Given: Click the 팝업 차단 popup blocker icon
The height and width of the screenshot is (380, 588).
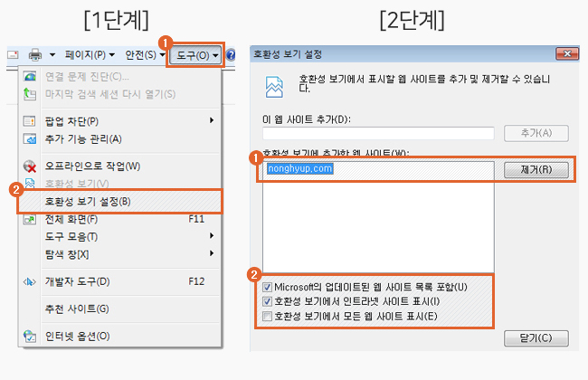Looking at the screenshot, I should [30, 121].
